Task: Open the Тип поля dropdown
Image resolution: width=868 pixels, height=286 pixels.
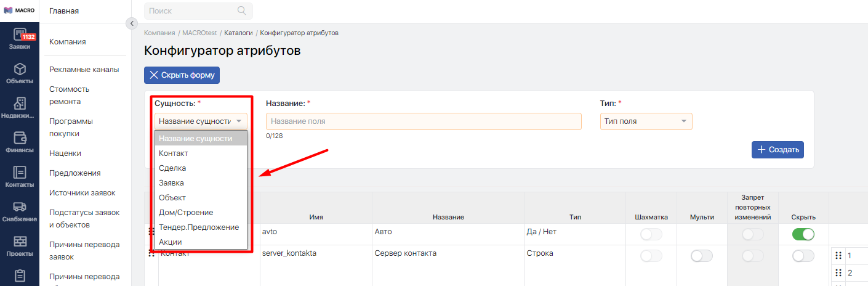Action: (x=646, y=121)
